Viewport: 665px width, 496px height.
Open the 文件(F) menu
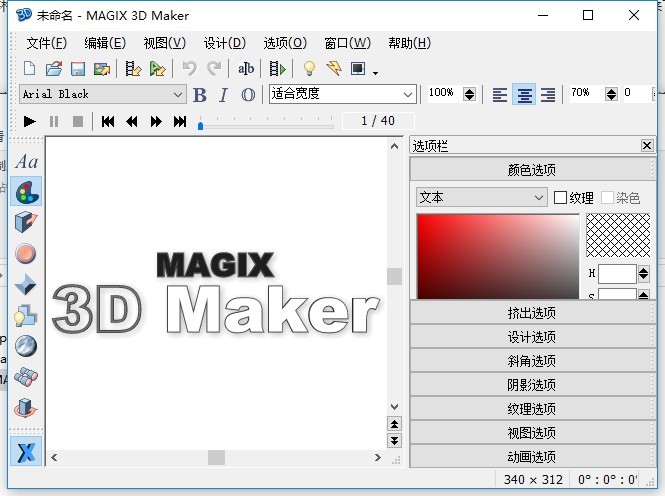click(x=47, y=43)
